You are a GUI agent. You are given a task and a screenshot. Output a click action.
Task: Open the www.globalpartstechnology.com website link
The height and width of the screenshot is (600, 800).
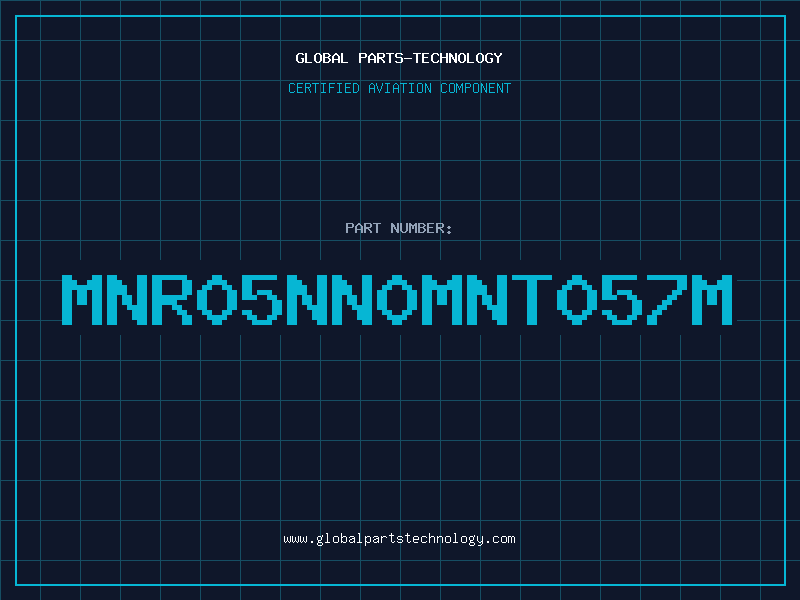point(399,539)
